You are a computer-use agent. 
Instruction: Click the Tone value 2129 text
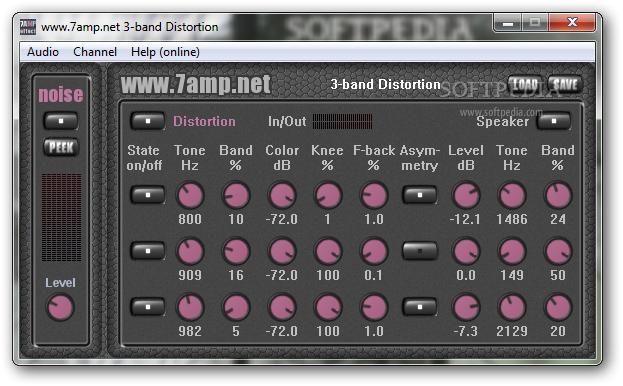click(x=512, y=331)
